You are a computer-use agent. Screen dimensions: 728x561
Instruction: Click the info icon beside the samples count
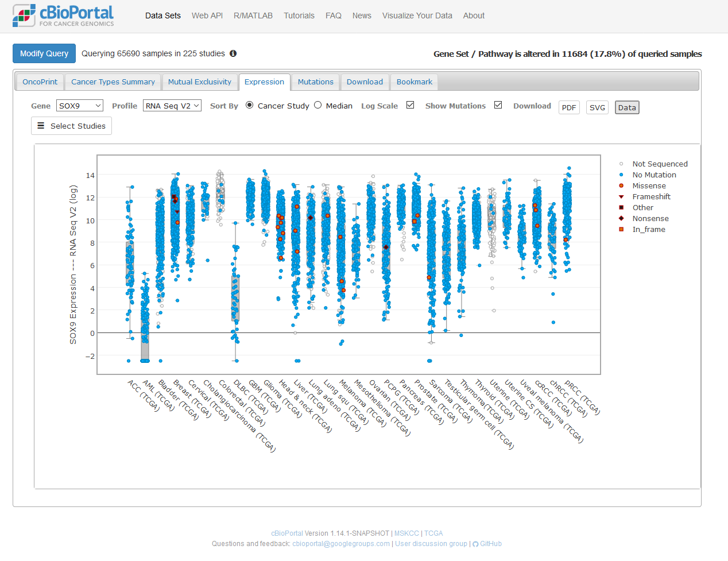(x=233, y=53)
